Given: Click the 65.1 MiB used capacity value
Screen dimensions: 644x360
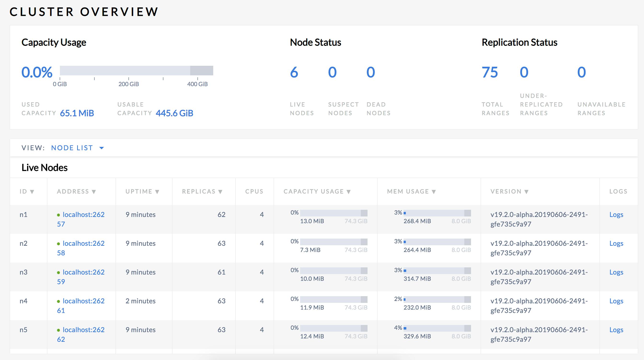Looking at the screenshot, I should click(77, 113).
